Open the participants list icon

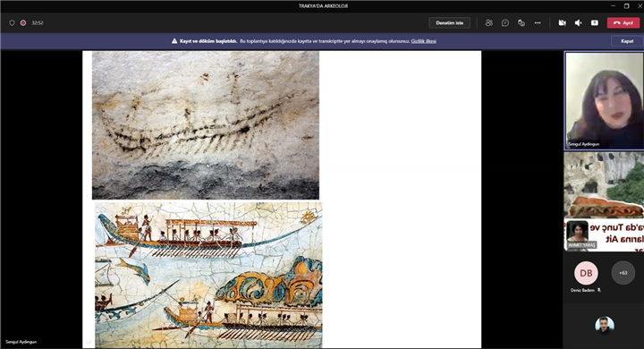click(488, 23)
